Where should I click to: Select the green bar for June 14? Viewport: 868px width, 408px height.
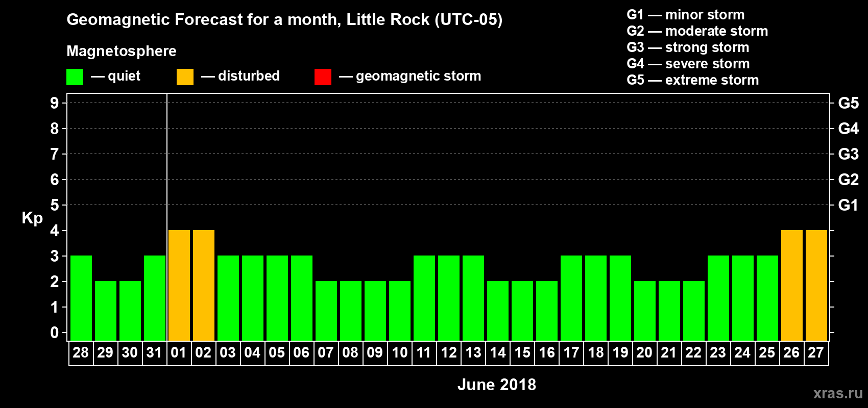[x=498, y=311]
